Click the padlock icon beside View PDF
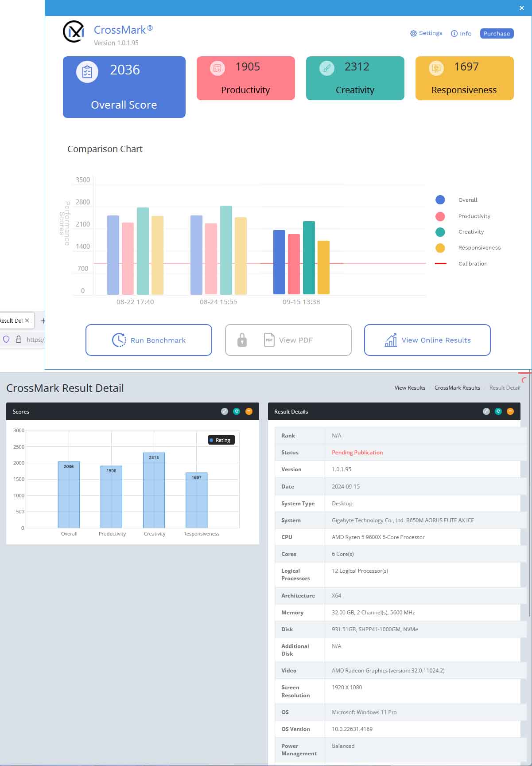Image resolution: width=532 pixels, height=766 pixels. coord(242,340)
